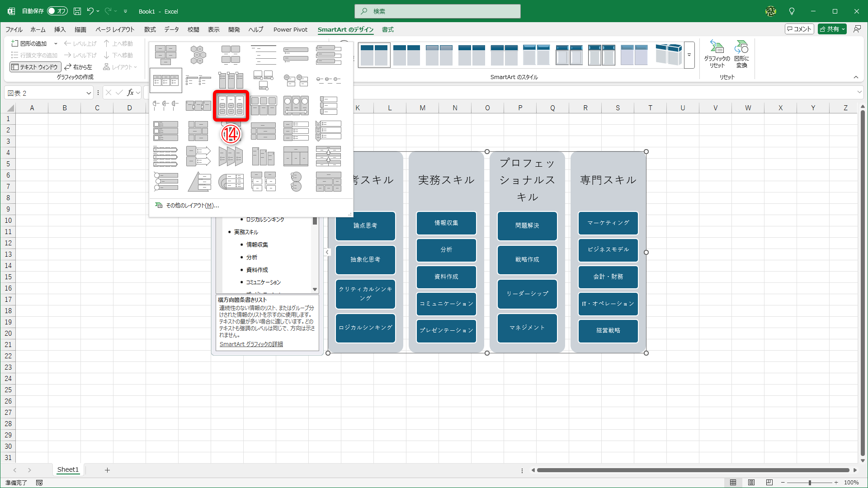Open the Name Box dropdown

point(89,93)
